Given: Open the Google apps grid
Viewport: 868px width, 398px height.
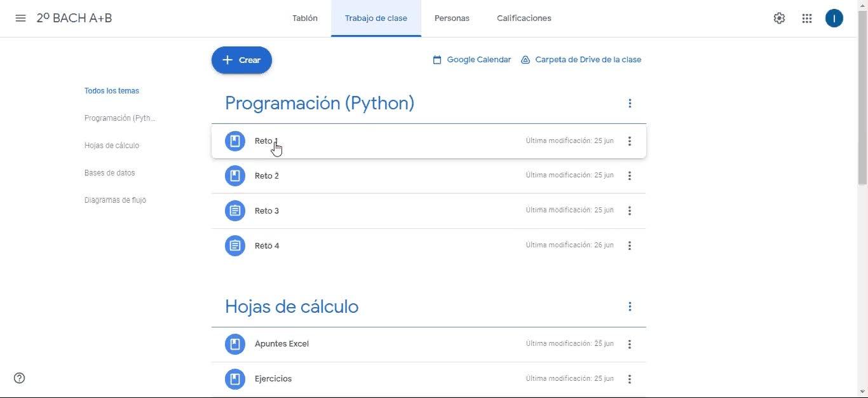Looking at the screenshot, I should point(807,18).
